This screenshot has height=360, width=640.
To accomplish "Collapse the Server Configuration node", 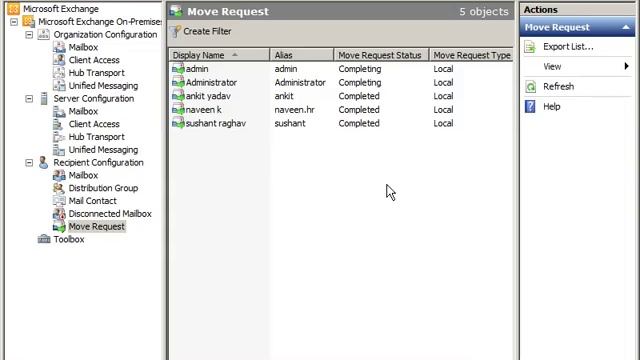I will 29,98.
